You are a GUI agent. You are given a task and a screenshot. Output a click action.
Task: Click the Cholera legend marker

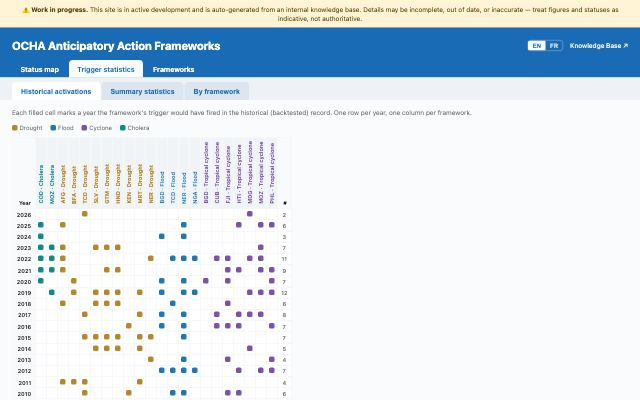coord(122,128)
